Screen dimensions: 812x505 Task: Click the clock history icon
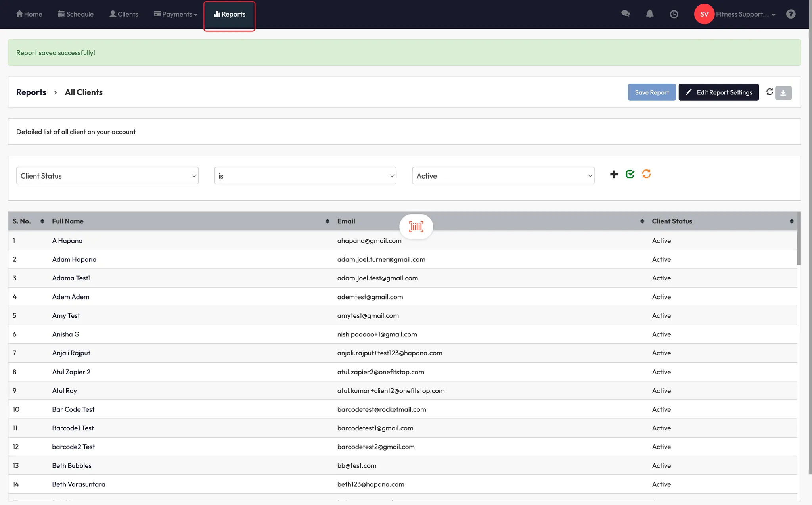pyautogui.click(x=674, y=14)
